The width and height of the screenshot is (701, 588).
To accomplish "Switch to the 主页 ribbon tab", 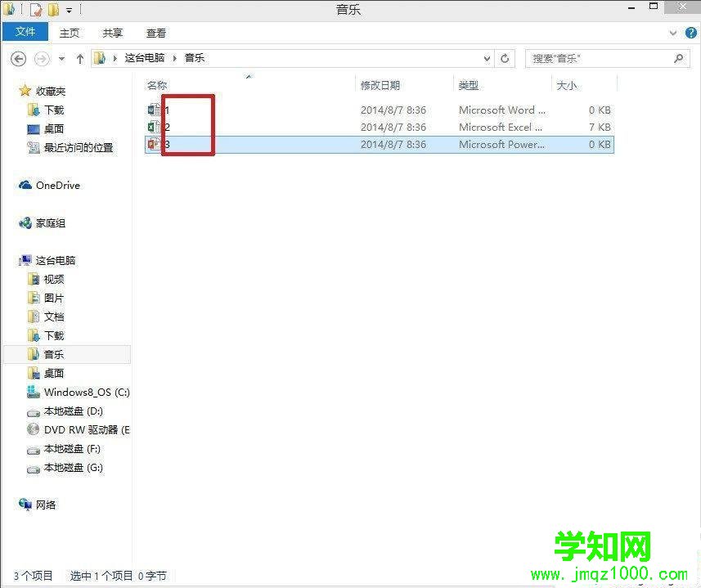I will 70,33.
